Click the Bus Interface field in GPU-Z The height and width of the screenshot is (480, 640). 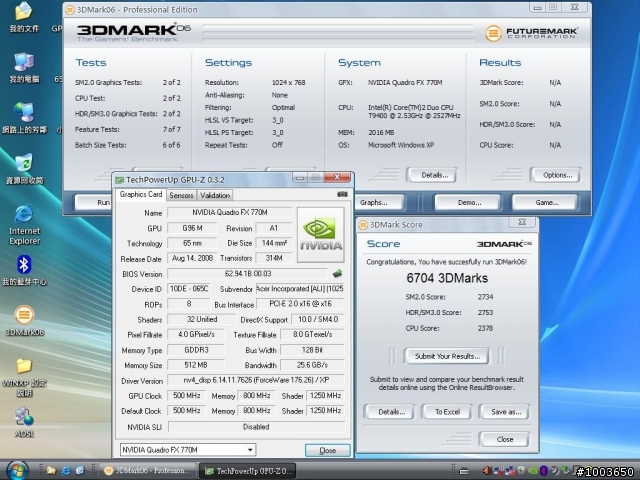coord(300,304)
